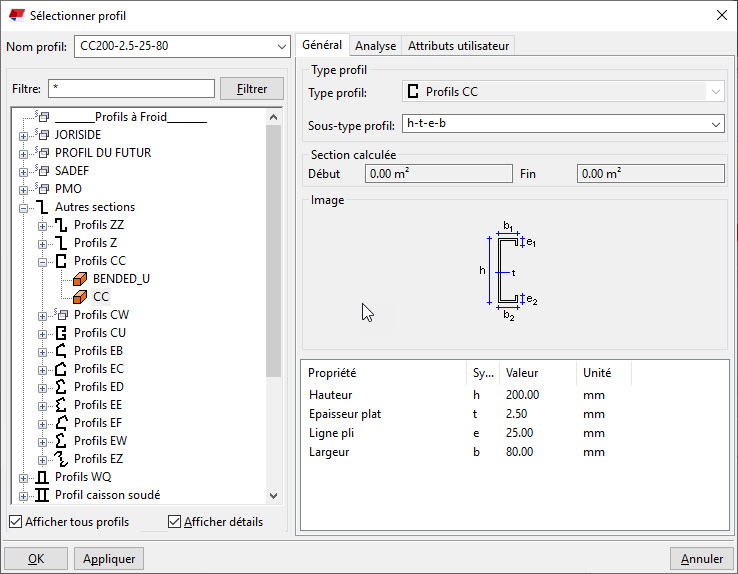Uncheck Afficher détails checkbox
Screen dimensions: 738x574
pos(174,521)
